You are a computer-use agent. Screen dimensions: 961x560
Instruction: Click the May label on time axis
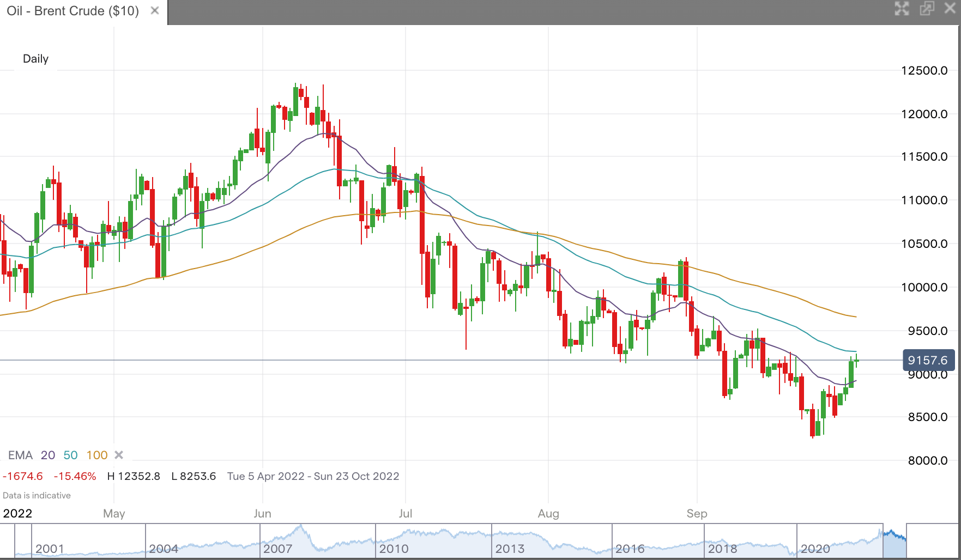[114, 514]
